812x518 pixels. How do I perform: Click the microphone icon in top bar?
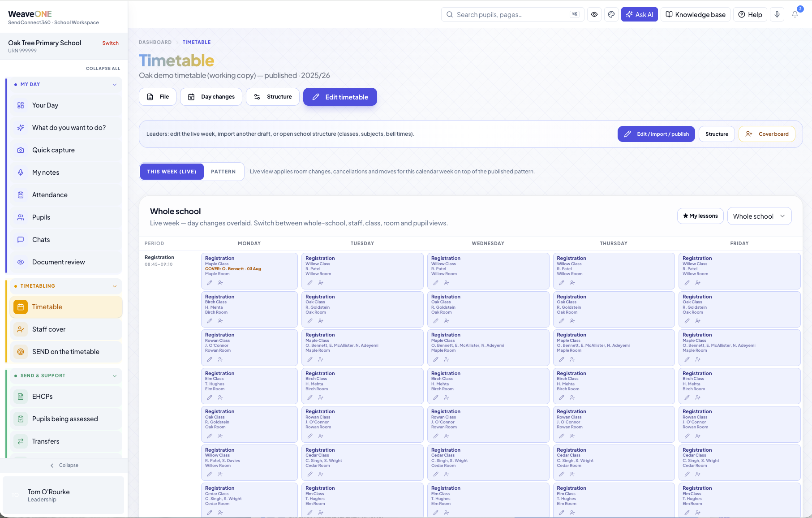click(x=777, y=14)
